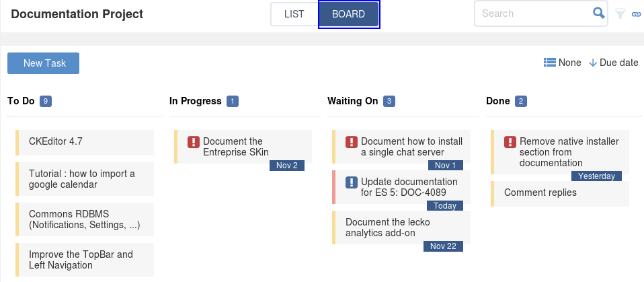Click the Nov 22 due date label

point(444,246)
